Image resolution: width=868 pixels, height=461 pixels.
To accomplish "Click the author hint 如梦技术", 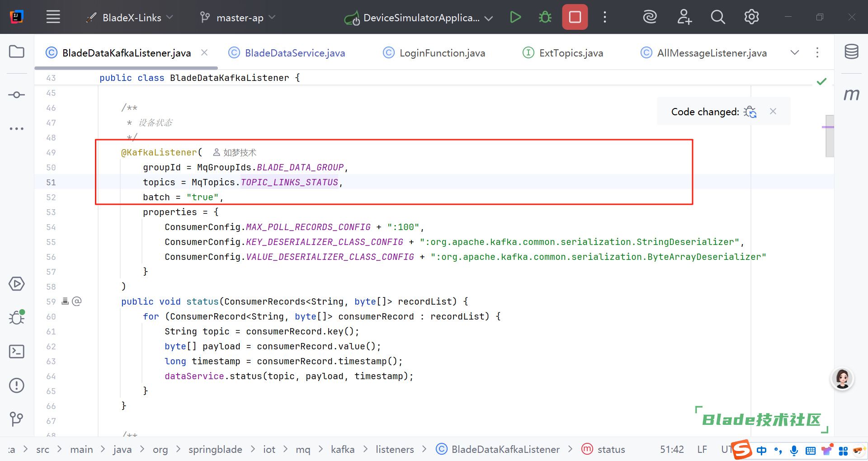I will 235,152.
